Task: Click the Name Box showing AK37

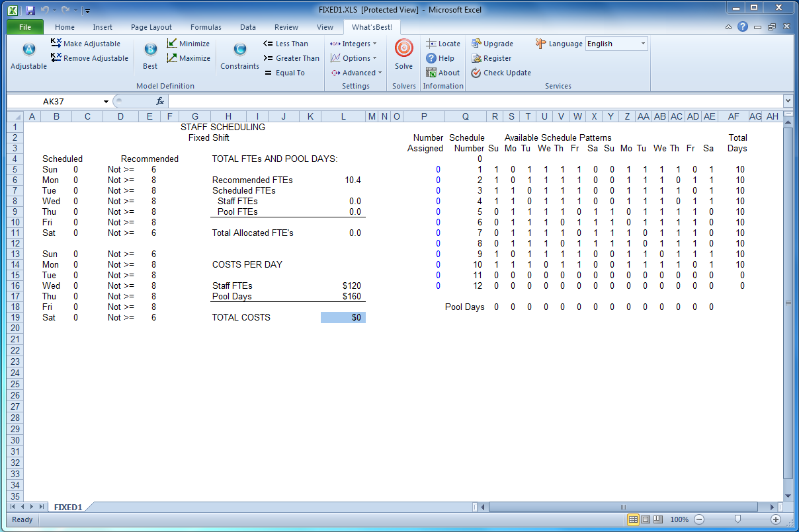Action: (60, 101)
